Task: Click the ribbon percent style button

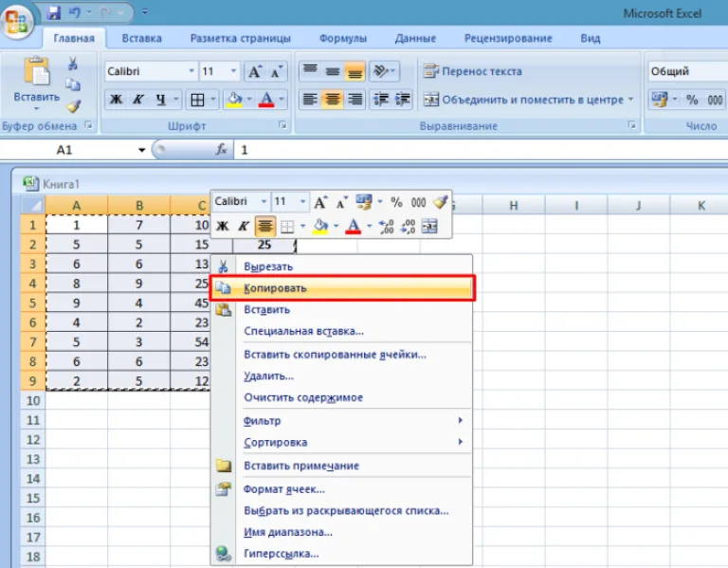Action: pyautogui.click(x=692, y=100)
